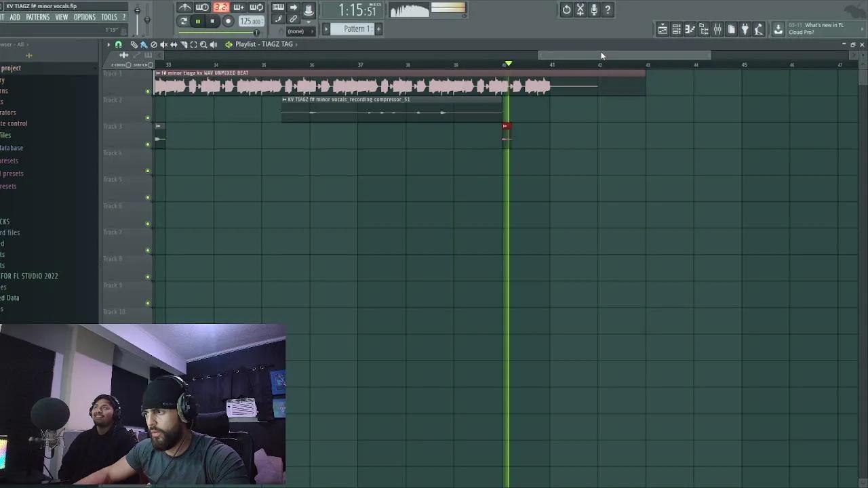Click the microphone recording options icon
The width and height of the screenshot is (868, 488).
coord(594,9)
